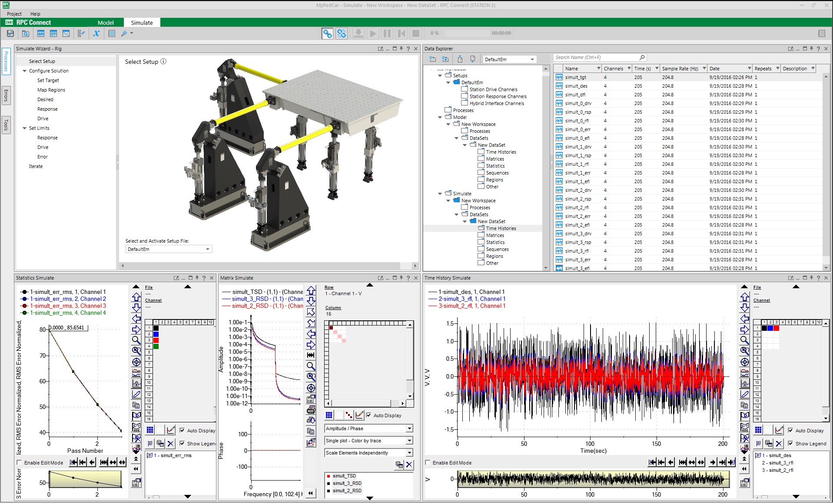Viewport: 833px width, 504px height.
Task: Toggle Auto Display in the Matrix Simulate panel
Action: pos(368,415)
